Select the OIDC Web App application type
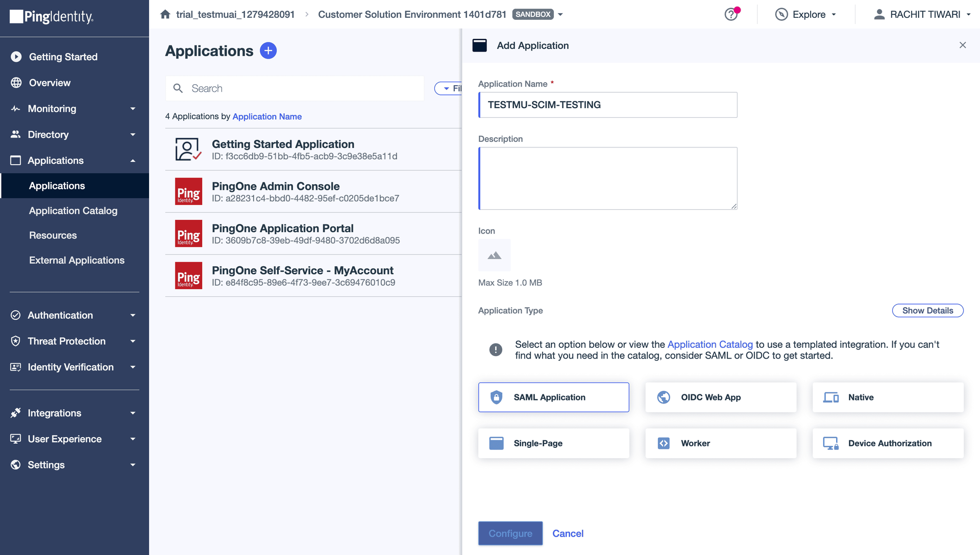Image resolution: width=980 pixels, height=555 pixels. [x=720, y=397]
